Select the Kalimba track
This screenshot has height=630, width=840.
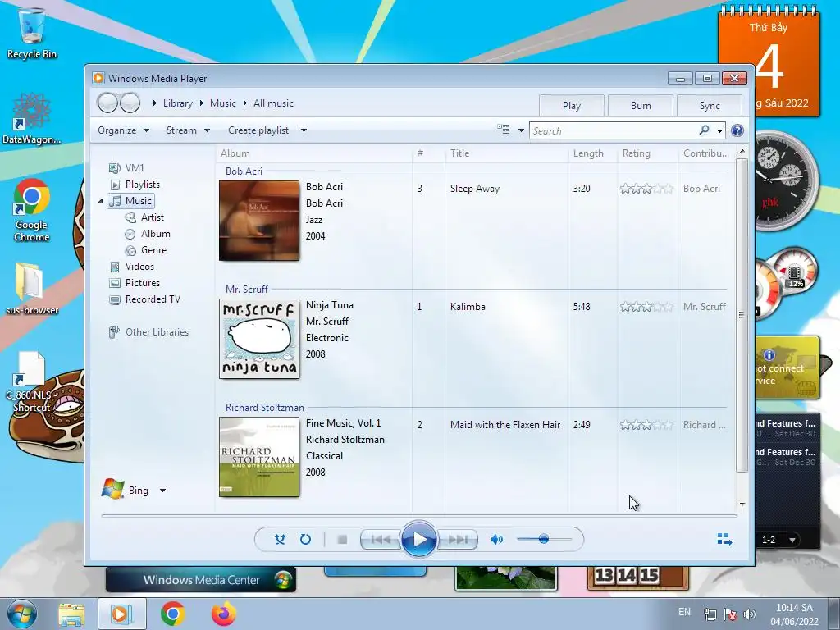[468, 307]
